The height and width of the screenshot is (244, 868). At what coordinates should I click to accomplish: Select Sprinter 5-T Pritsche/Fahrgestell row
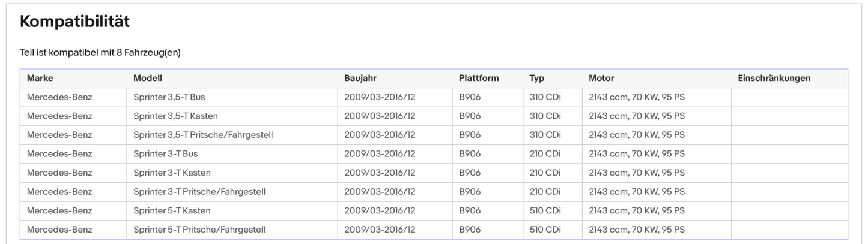coord(199,230)
